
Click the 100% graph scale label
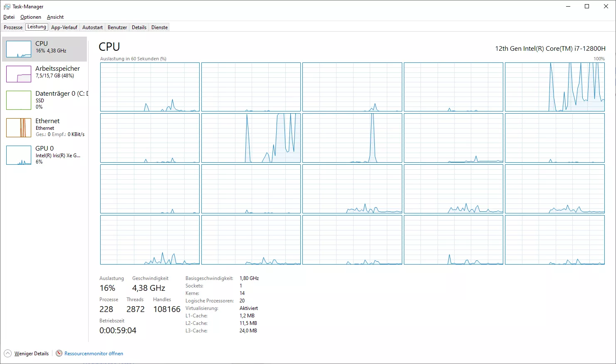[x=599, y=59]
